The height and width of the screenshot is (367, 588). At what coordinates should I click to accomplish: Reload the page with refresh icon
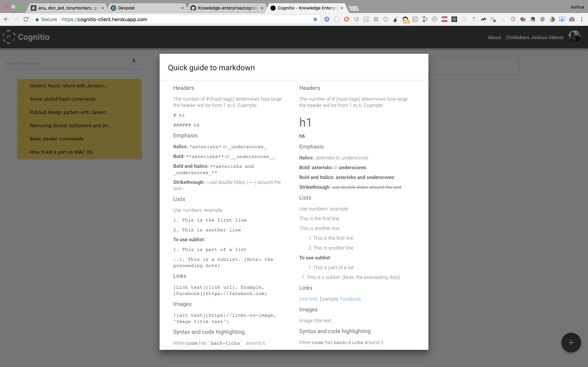[x=26, y=19]
